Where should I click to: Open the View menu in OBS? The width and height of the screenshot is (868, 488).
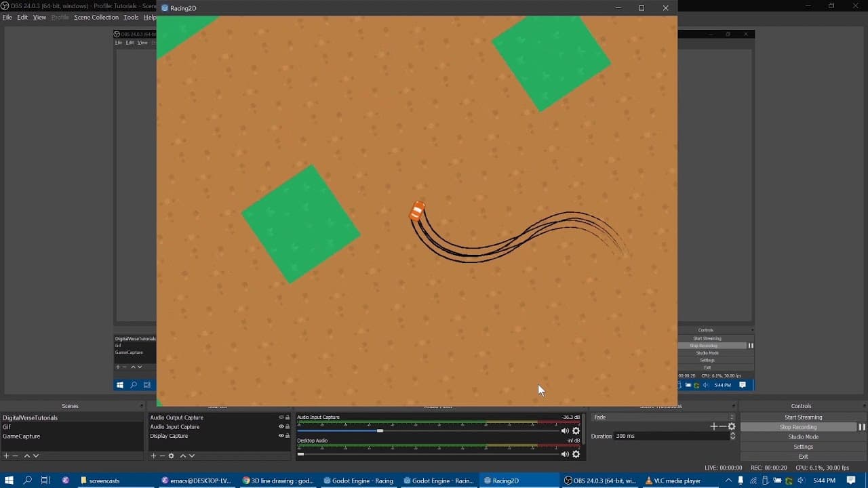point(39,18)
